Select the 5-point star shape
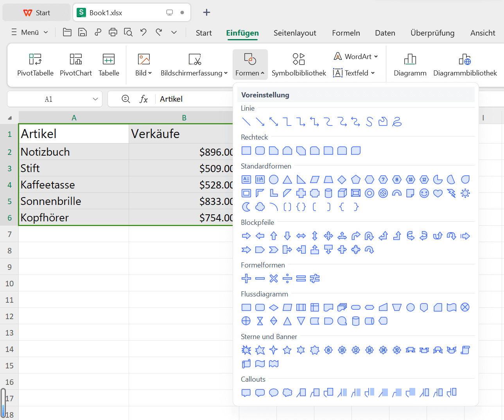 287,350
